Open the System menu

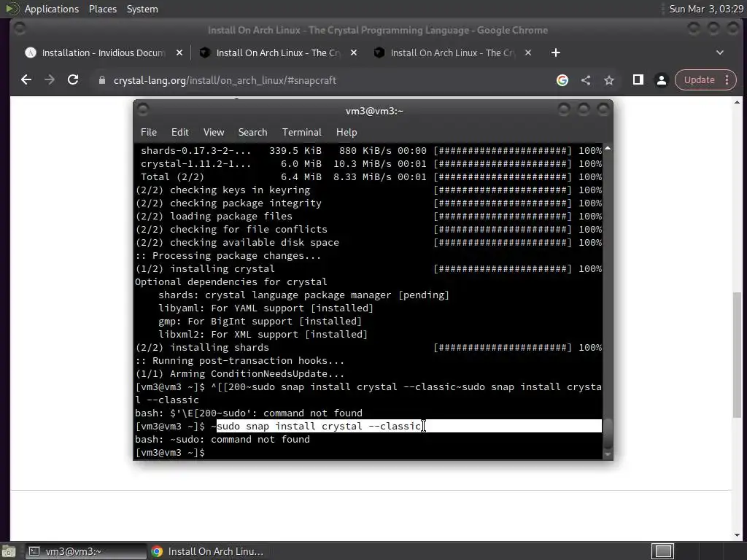coord(142,9)
